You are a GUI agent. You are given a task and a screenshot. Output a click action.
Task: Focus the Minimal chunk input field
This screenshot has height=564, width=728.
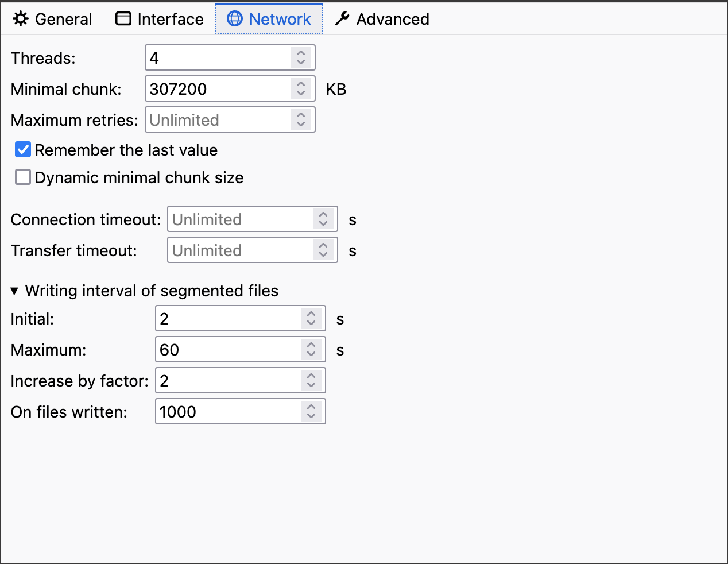[x=217, y=88]
